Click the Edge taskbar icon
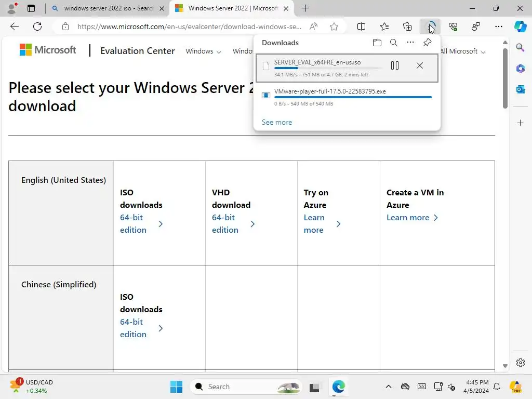Image resolution: width=532 pixels, height=399 pixels. tap(338, 387)
